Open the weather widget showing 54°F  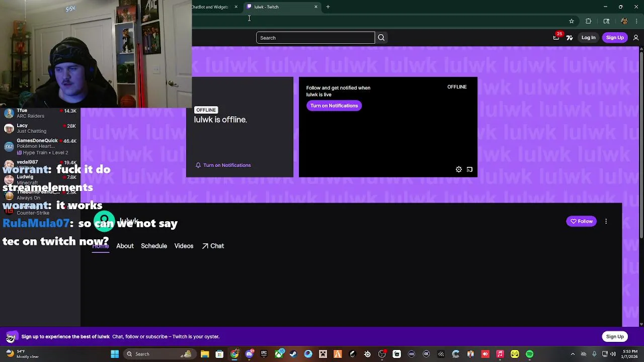pyautogui.click(x=22, y=354)
